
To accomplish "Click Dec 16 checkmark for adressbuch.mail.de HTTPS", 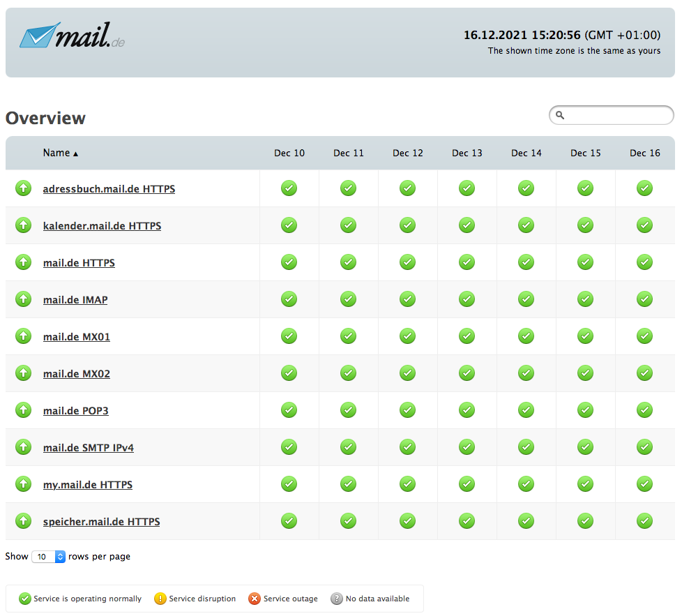I will click(x=644, y=188).
